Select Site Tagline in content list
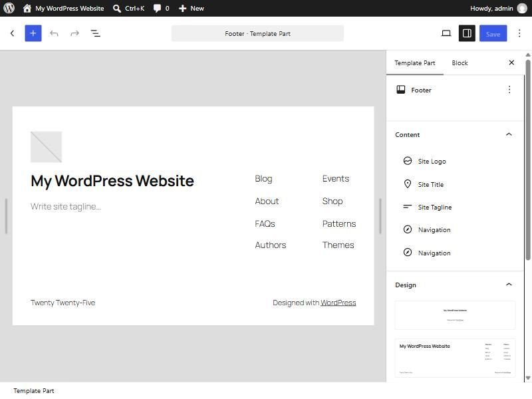Screen dimensions: 532x399 pos(455,207)
